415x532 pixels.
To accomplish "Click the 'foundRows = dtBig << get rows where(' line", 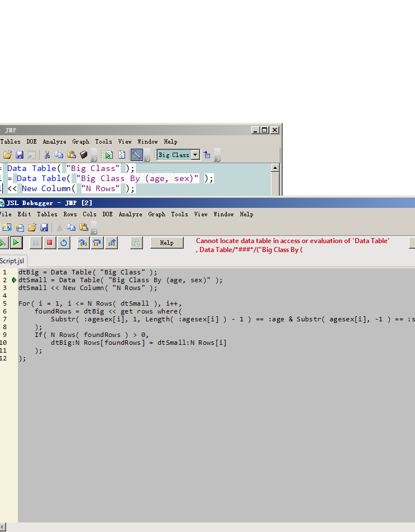I will [x=108, y=311].
